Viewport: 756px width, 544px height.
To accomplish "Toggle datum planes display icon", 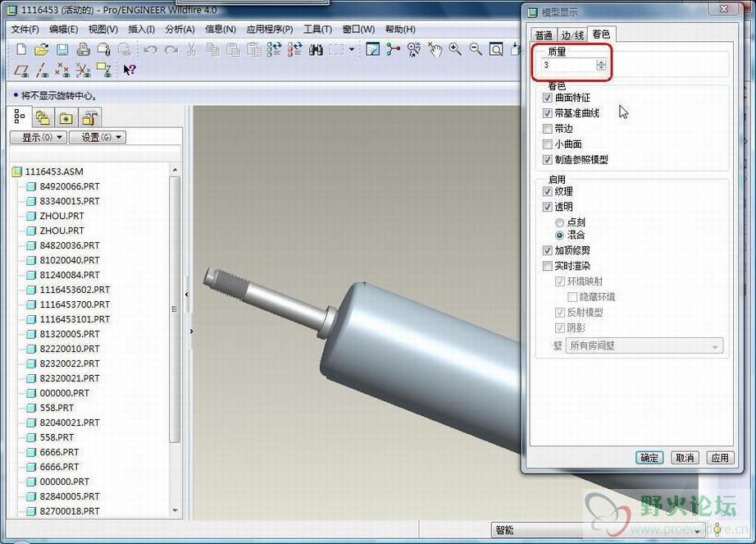I will click(21, 71).
